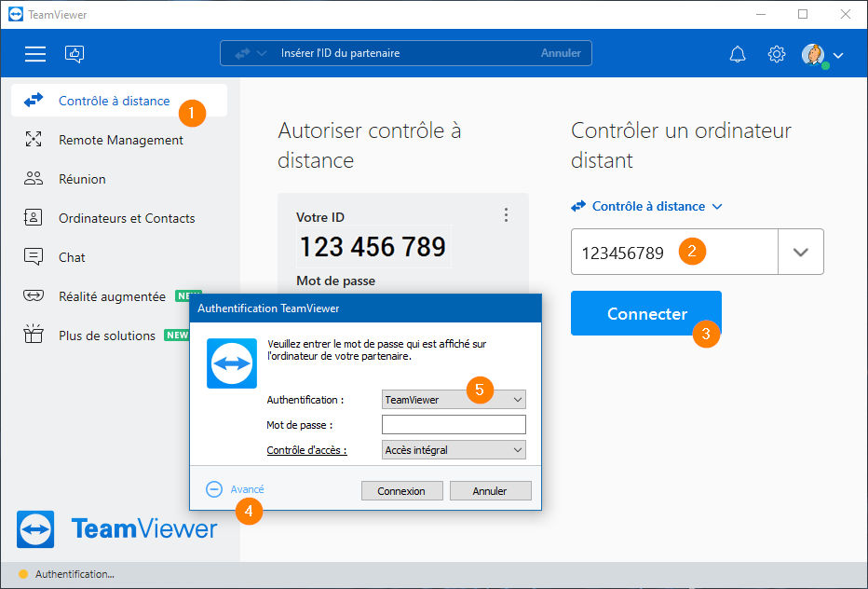The width and height of the screenshot is (868, 589).
Task: Open the Accès intégral dropdown
Action: coord(454,450)
